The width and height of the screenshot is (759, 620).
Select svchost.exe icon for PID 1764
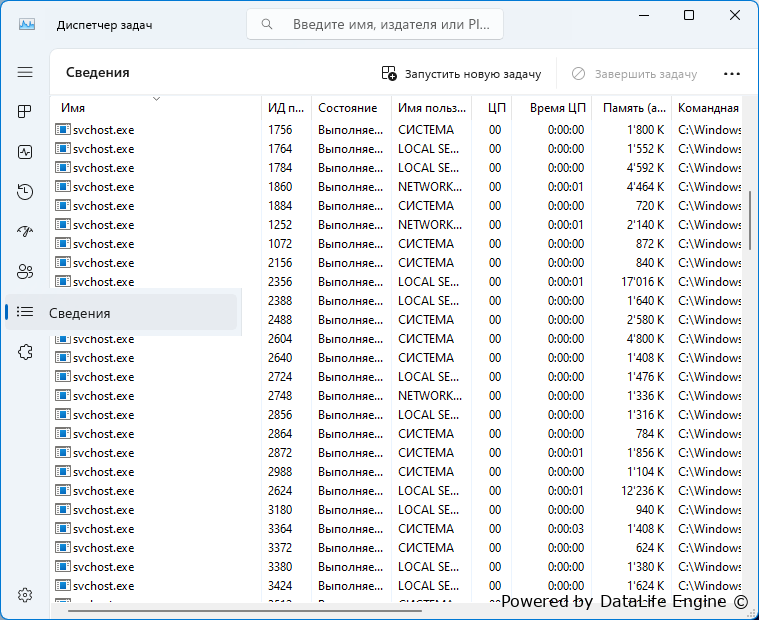62,149
